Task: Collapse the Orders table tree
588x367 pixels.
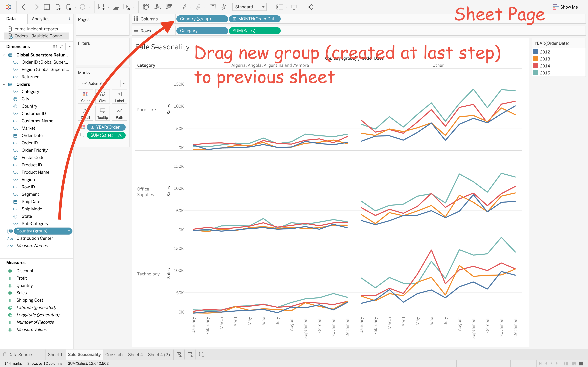Action: (x=4, y=84)
